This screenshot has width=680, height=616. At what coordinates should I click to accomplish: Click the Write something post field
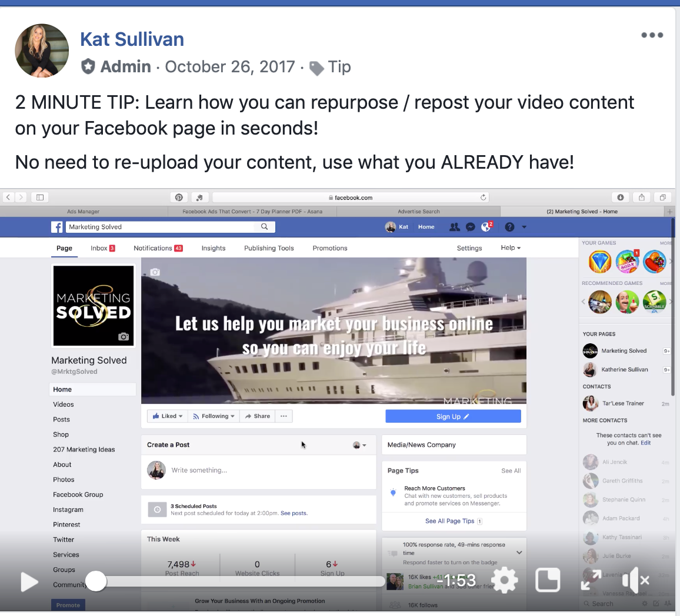[x=258, y=470]
